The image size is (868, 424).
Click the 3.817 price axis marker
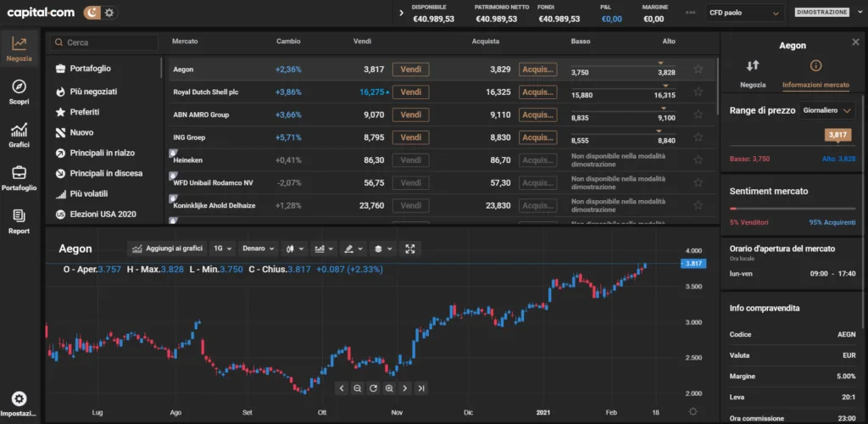coord(693,264)
